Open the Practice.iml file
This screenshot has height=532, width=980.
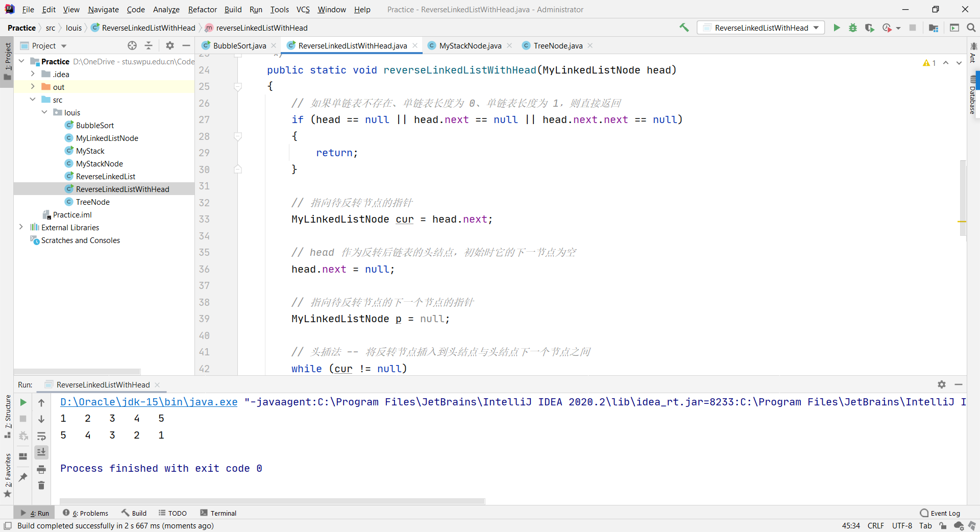coord(72,214)
